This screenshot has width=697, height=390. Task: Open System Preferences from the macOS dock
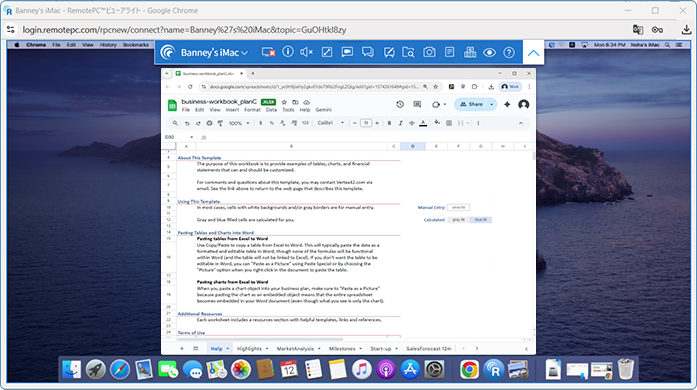(434, 369)
